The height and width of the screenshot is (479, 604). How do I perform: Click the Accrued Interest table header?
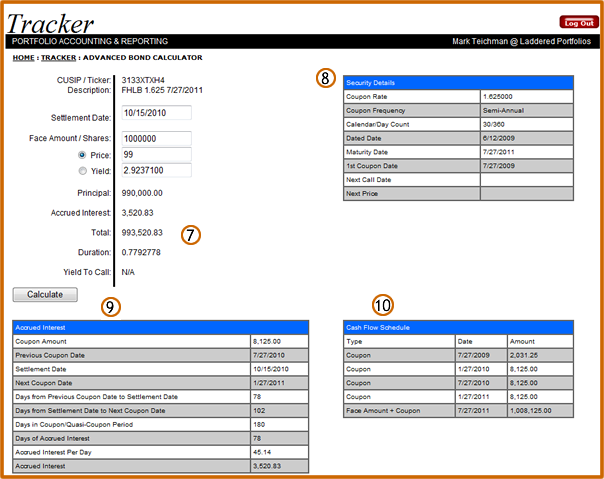(x=161, y=328)
